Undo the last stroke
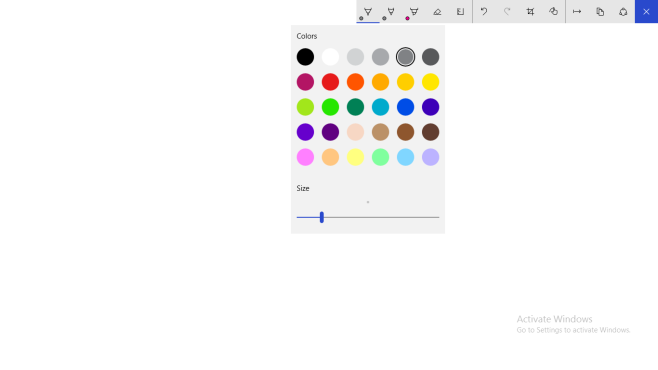Image resolution: width=658 pixels, height=370 pixels. [x=484, y=12]
